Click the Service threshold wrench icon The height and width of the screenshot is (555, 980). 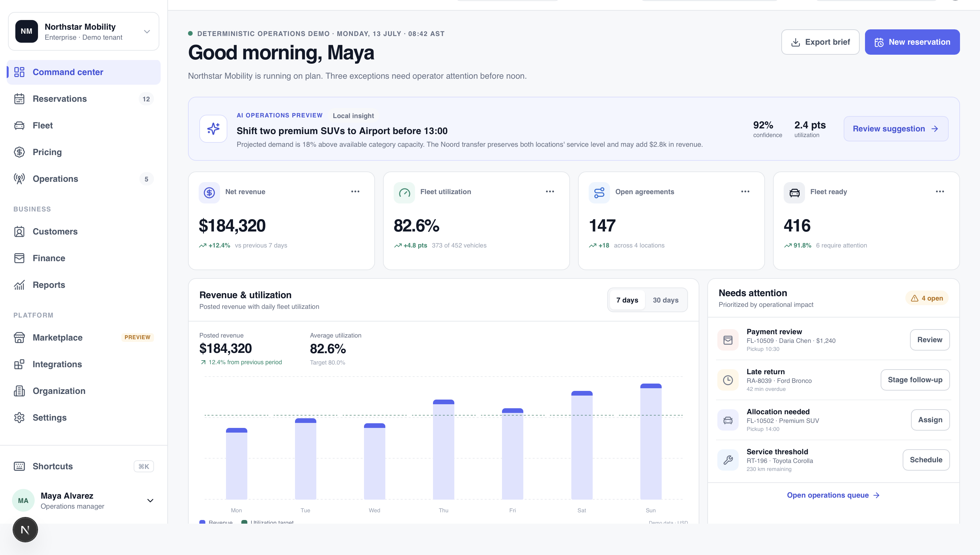click(x=728, y=460)
